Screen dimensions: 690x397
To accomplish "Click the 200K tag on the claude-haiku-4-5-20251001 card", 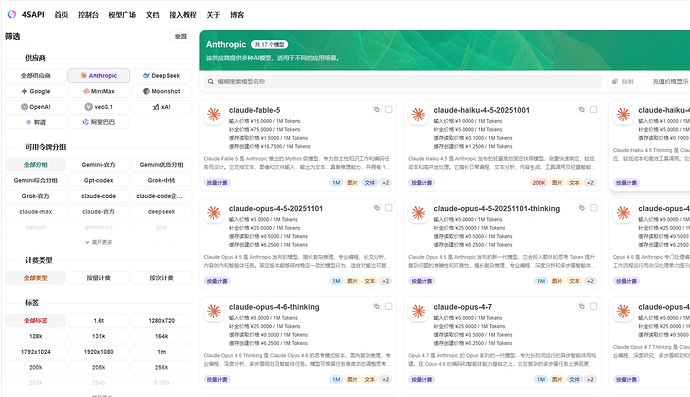I will click(x=539, y=183).
